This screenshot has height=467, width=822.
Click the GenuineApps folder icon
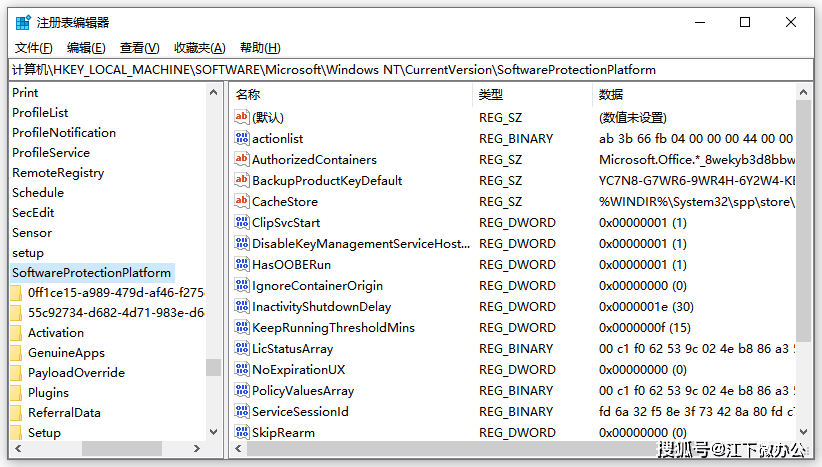pos(16,353)
